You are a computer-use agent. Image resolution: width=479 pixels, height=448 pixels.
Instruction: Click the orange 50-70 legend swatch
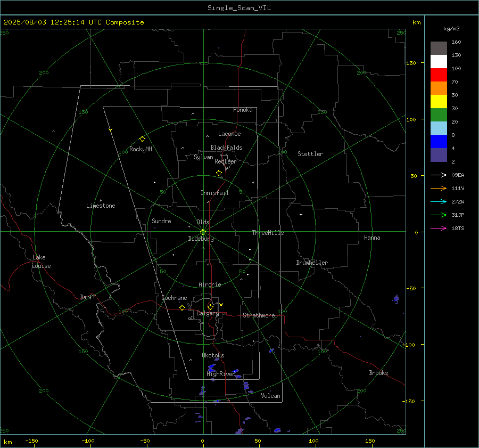point(439,88)
